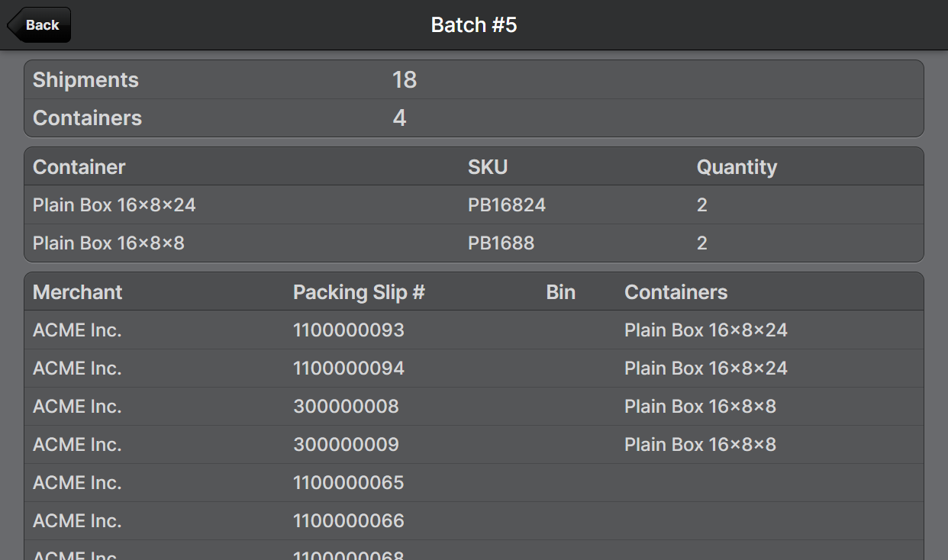This screenshot has width=948, height=560.
Task: Click the Container column header
Action: point(79,167)
